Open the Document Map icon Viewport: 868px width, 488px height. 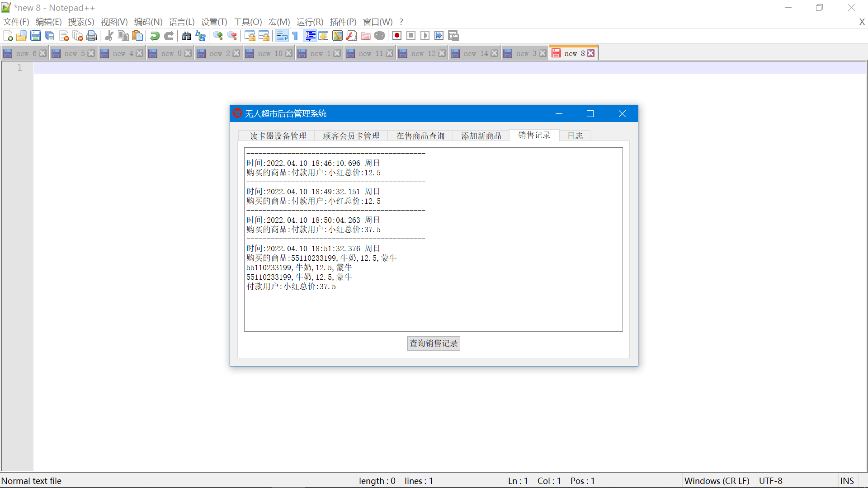(x=337, y=36)
